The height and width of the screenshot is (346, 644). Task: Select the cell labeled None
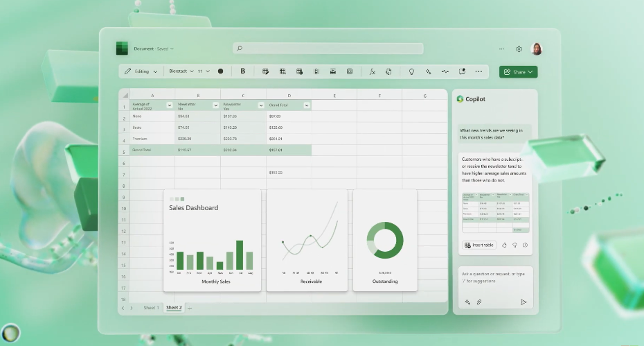tap(152, 116)
